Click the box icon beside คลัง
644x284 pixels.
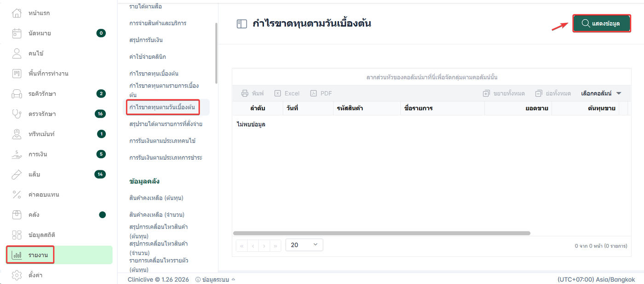click(x=17, y=214)
